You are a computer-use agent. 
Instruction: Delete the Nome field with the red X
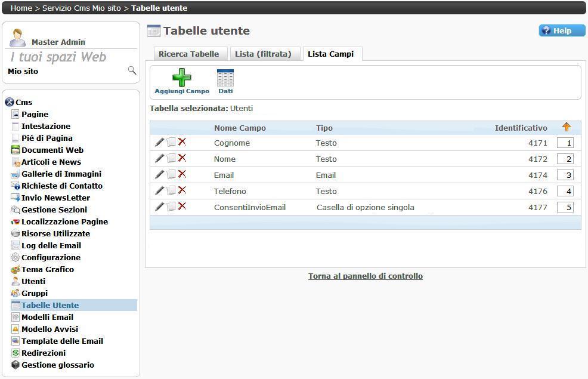click(182, 158)
